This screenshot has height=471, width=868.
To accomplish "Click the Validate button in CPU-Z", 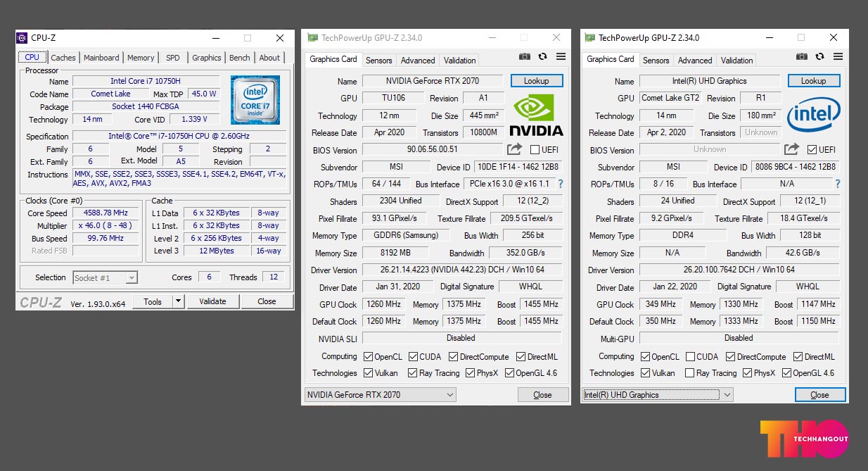I will click(212, 301).
